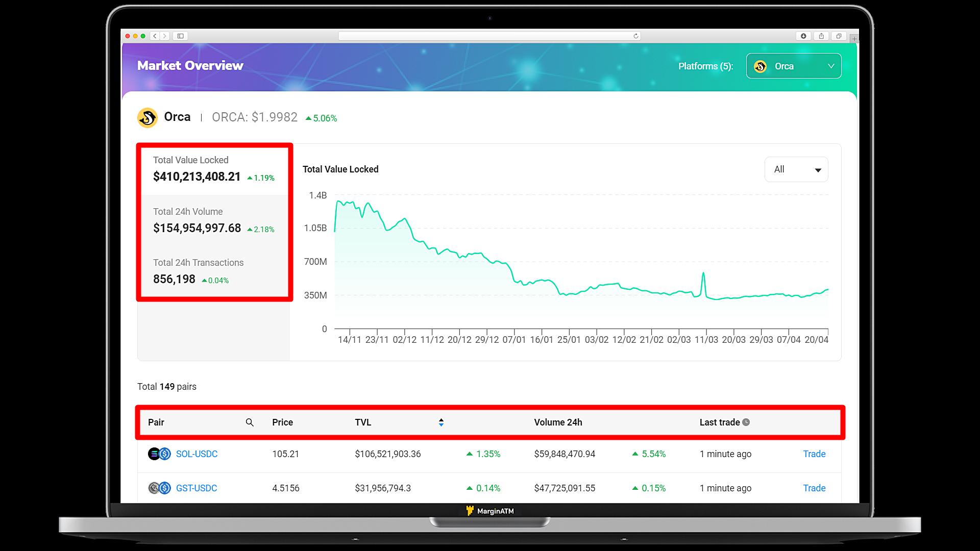Image resolution: width=980 pixels, height=551 pixels.
Task: Open GST-USDC pair link
Action: click(x=197, y=488)
